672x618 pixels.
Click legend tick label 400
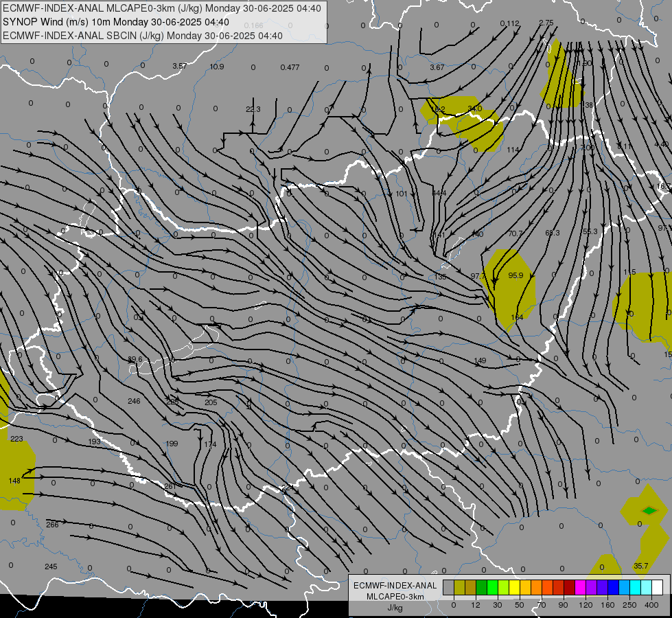pyautogui.click(x=651, y=605)
